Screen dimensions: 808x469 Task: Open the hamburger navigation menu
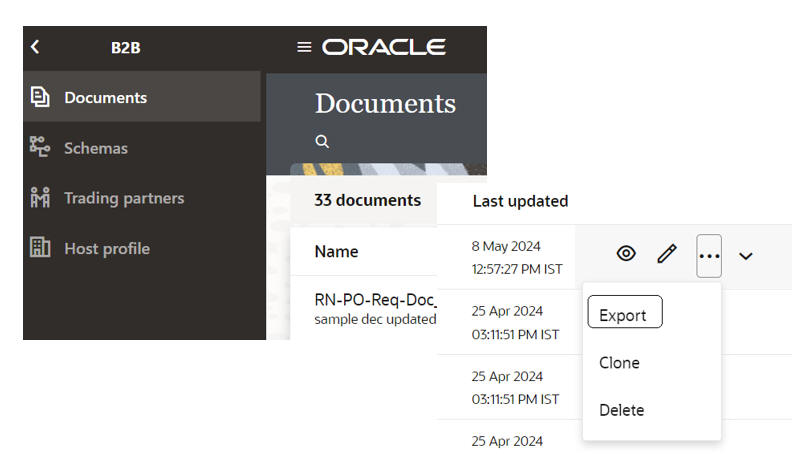[x=304, y=47]
